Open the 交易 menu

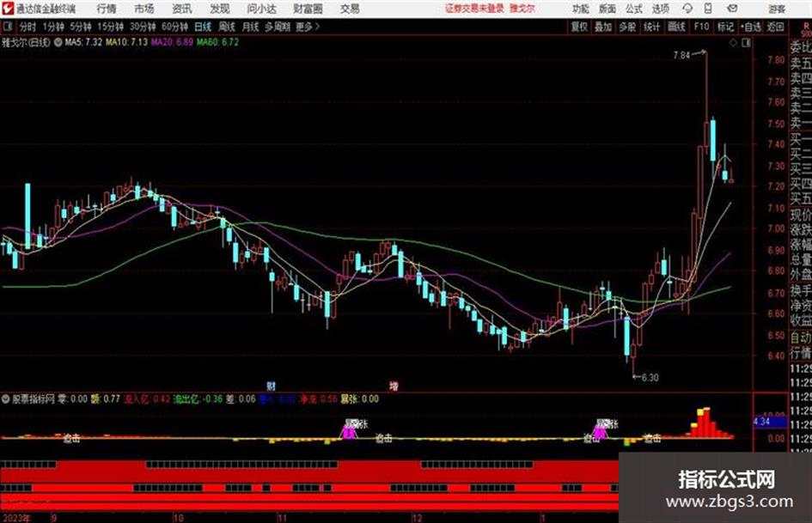350,9
